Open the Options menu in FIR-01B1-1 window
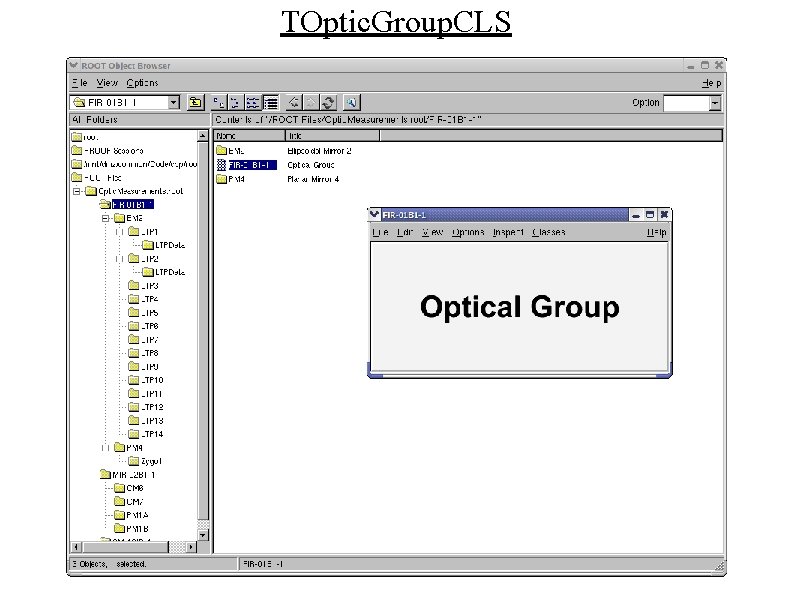794x595 pixels. tap(468, 232)
